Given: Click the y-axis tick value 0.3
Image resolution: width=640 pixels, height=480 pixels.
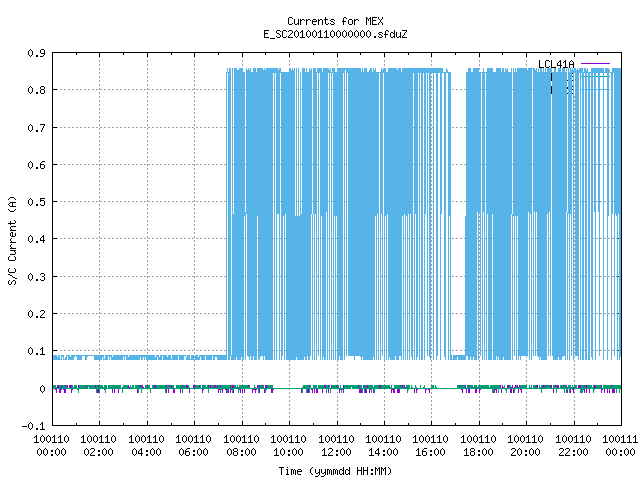Looking at the screenshot, I should click(36, 277).
